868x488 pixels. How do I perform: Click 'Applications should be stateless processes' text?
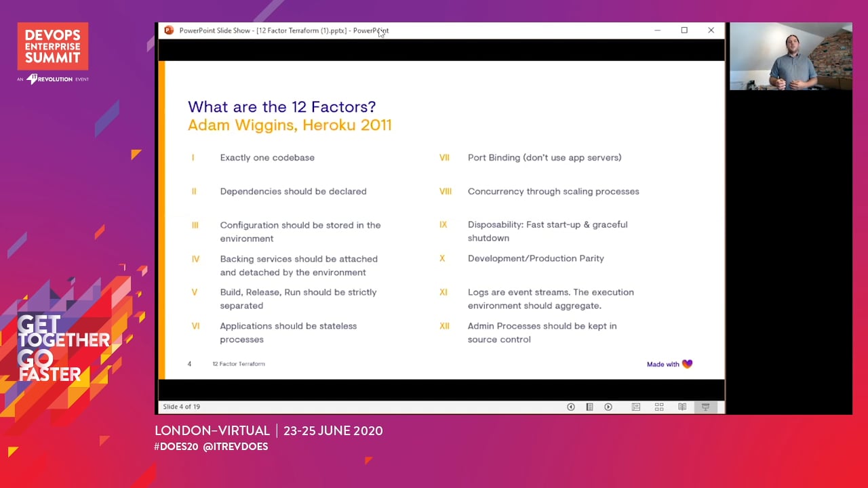288,333
